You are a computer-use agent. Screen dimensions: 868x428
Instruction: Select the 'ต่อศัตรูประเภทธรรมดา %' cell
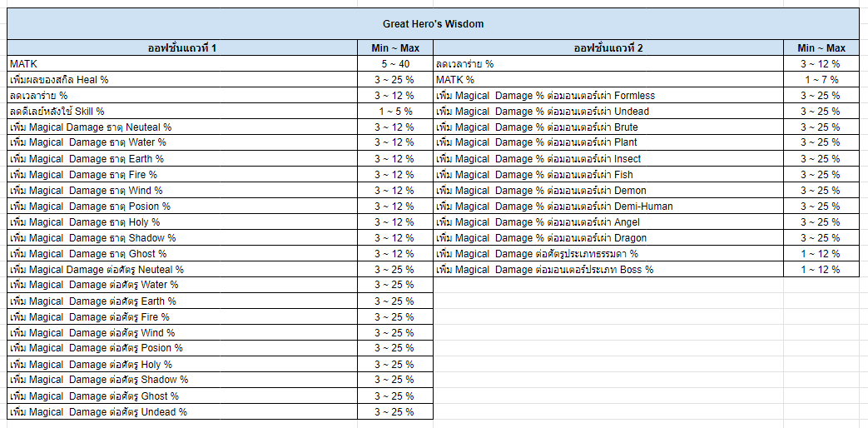tap(608, 254)
